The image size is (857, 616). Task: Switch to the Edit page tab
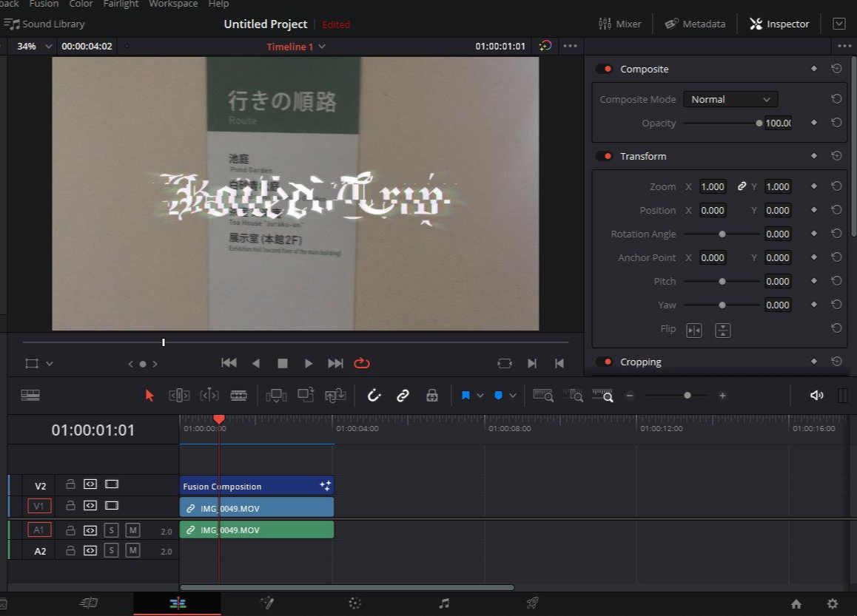pos(178,603)
